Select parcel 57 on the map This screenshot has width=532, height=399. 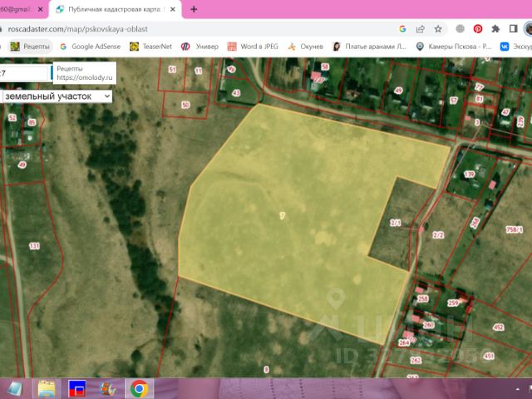[x=454, y=100]
